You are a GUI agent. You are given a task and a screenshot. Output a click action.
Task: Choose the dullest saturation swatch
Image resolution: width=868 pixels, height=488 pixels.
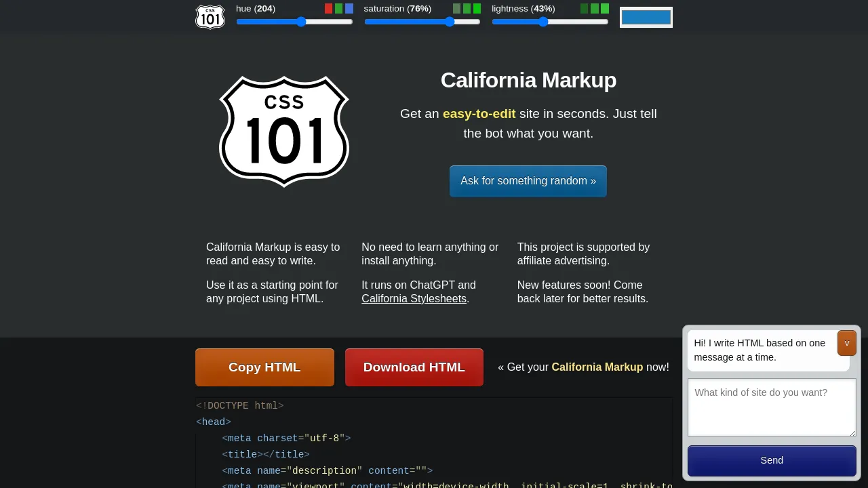click(x=456, y=9)
